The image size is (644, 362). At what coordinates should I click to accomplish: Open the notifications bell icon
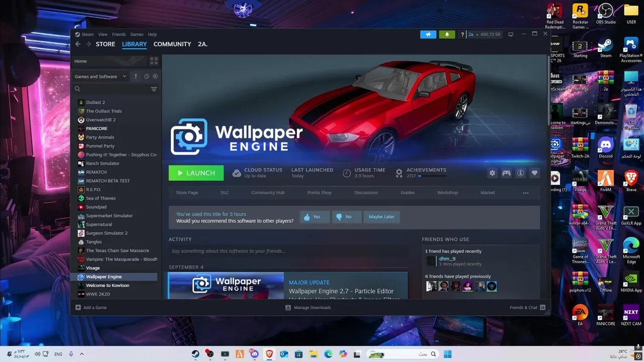pyautogui.click(x=447, y=34)
